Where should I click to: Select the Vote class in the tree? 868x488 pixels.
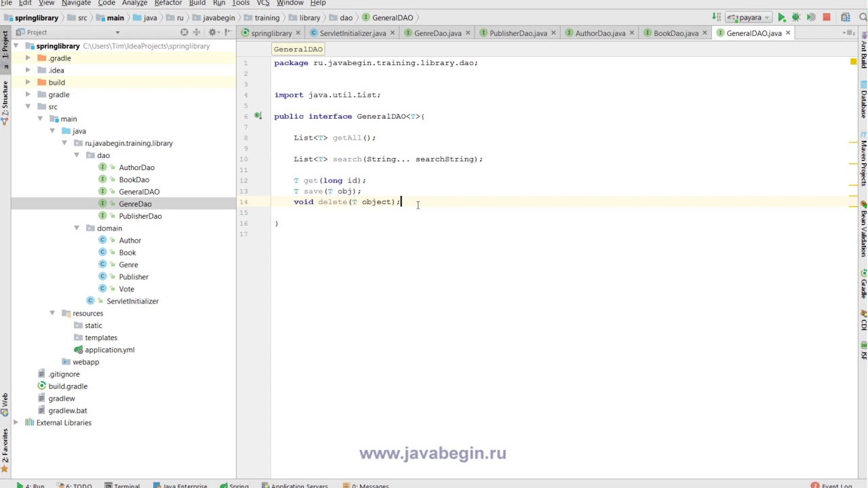click(126, 289)
